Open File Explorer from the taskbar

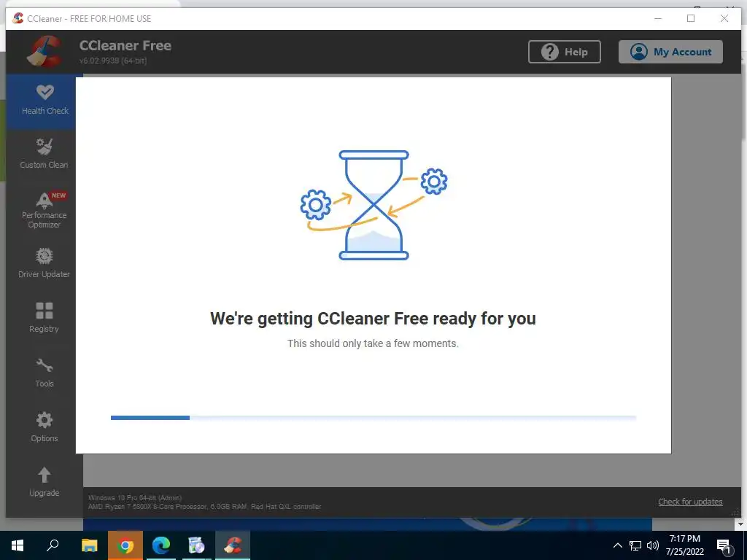pos(89,545)
